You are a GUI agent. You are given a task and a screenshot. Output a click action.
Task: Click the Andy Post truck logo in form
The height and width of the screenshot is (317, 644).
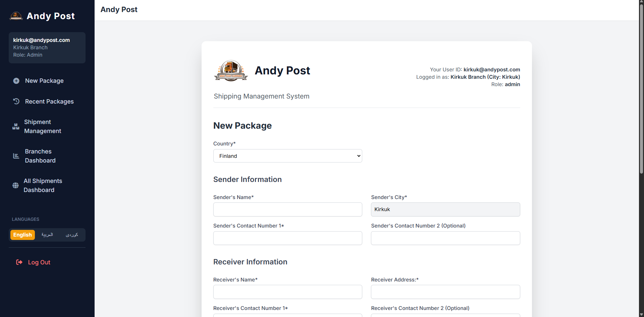(x=231, y=71)
